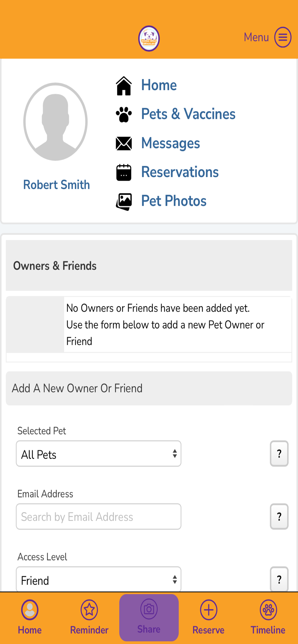
Task: Click the profile avatar picture
Action: 55,122
